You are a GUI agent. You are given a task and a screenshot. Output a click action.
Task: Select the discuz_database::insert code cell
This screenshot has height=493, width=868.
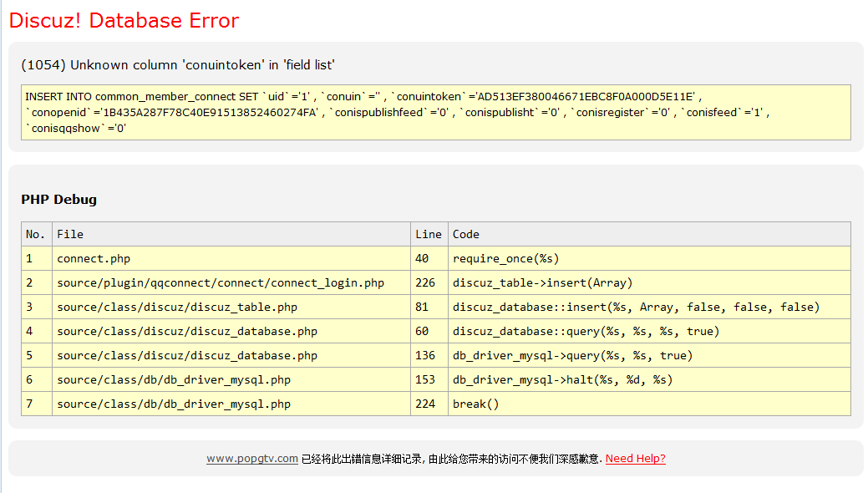(x=649, y=307)
